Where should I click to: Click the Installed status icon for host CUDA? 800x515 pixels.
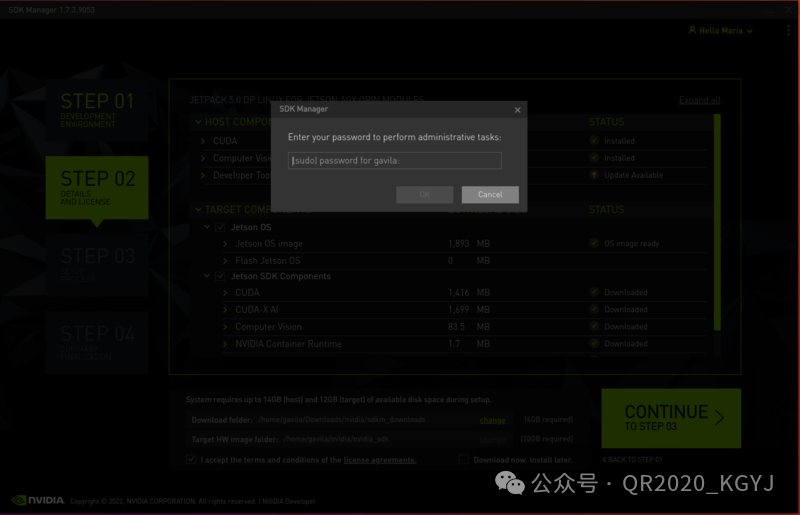pos(594,140)
